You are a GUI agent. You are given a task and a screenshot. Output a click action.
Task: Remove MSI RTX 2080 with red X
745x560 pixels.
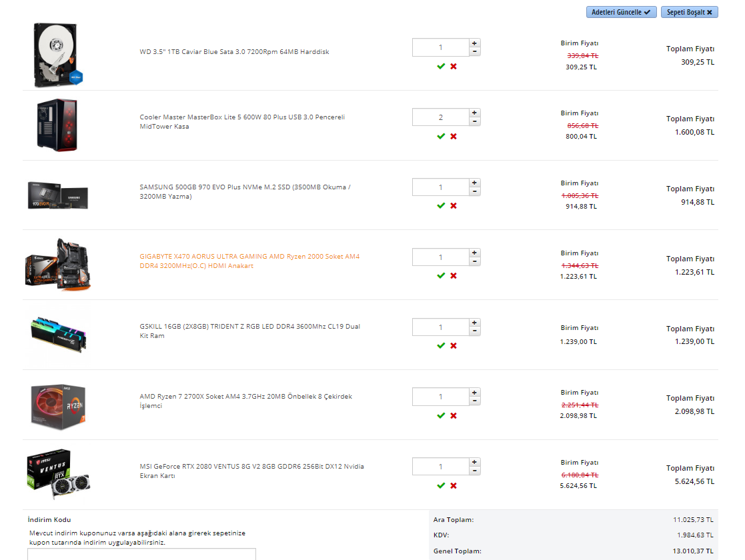454,485
